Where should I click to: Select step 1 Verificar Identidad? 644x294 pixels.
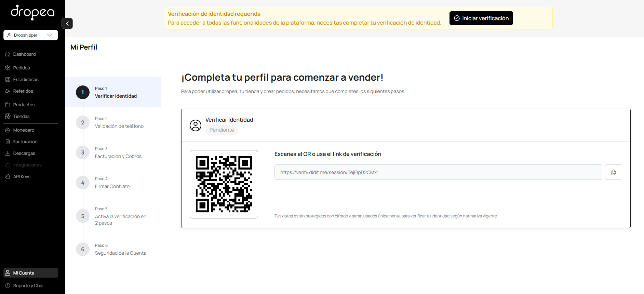(113, 92)
